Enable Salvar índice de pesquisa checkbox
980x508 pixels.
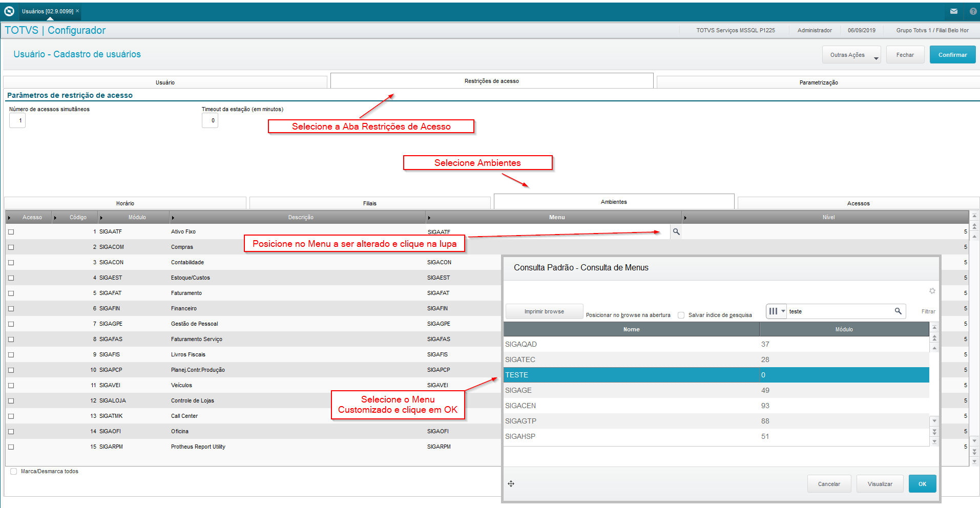click(x=681, y=315)
